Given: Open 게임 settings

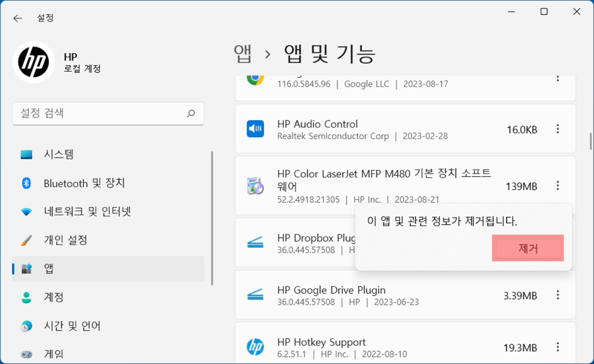Looking at the screenshot, I should [x=108, y=354].
